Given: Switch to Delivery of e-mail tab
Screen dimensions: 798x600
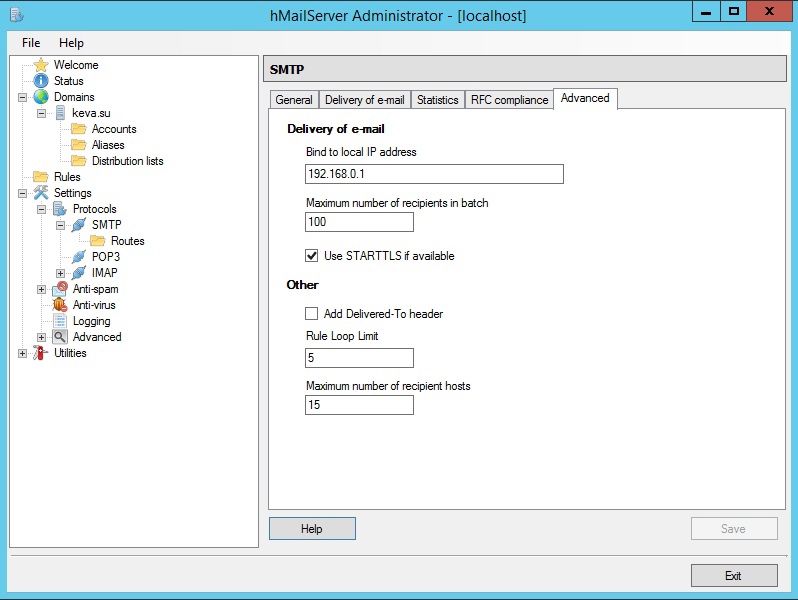Looking at the screenshot, I should (x=364, y=100).
